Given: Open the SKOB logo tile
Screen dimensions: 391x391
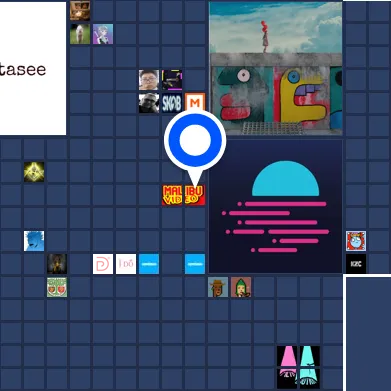Looking at the screenshot, I should click(172, 103).
